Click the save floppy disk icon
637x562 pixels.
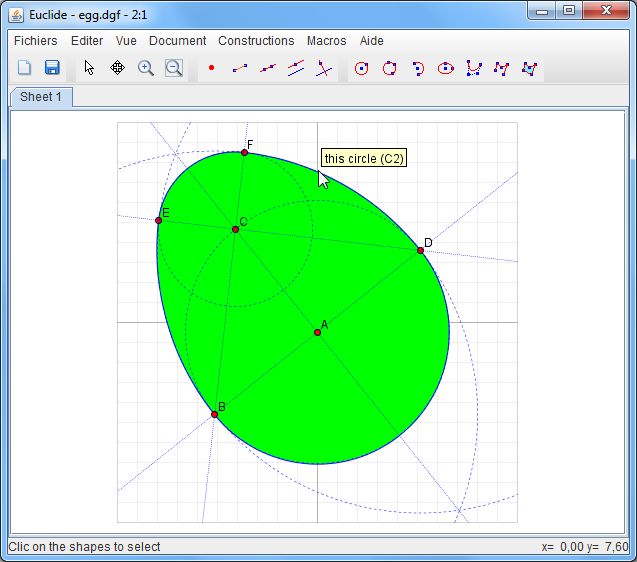point(53,68)
